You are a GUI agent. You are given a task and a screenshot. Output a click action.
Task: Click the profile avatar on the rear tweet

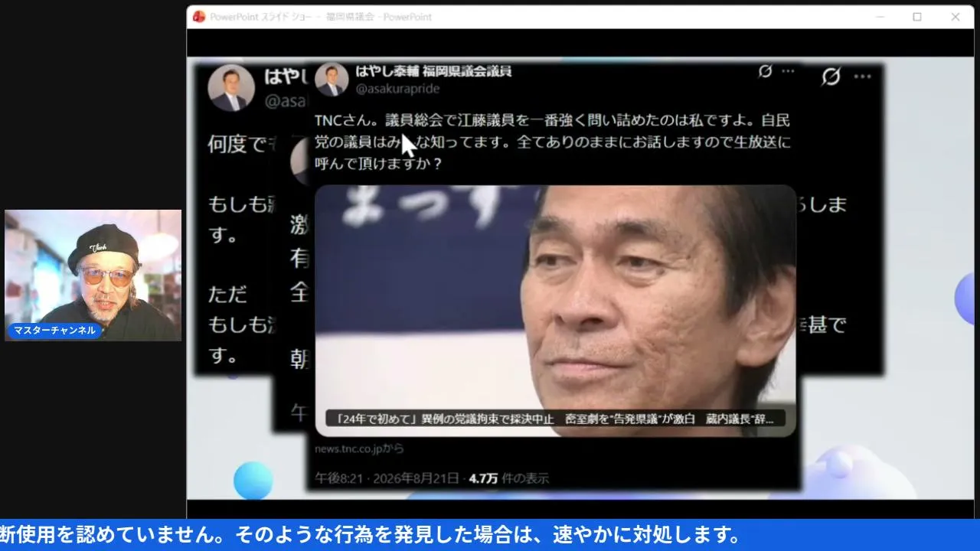click(231, 88)
